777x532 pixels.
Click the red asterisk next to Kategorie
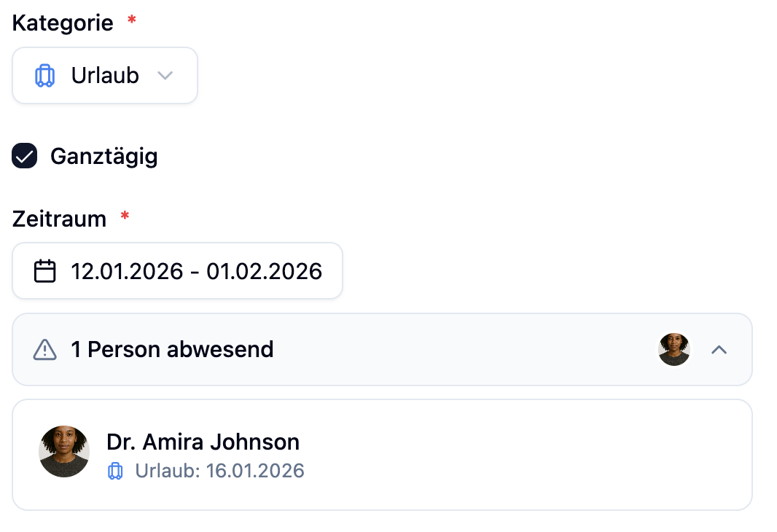tap(131, 22)
